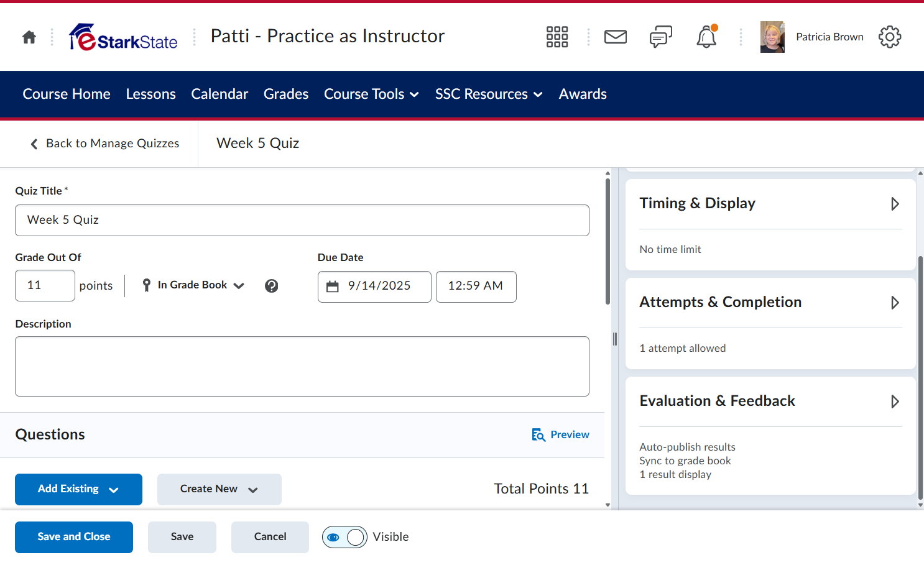Click the pane divider resize handle
This screenshot has height=565, width=924.
click(x=615, y=339)
